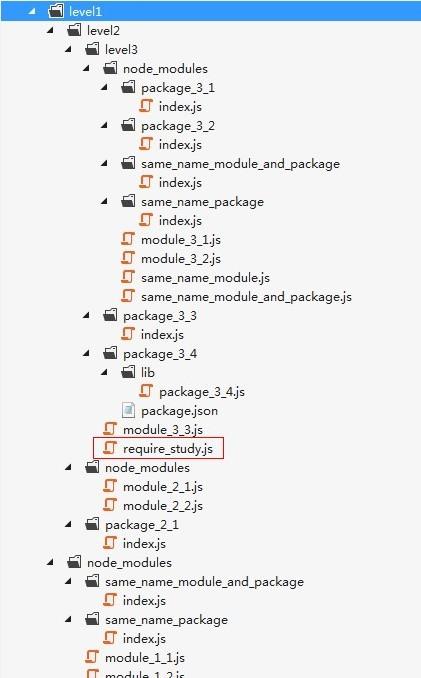Viewport: 421px width, 678px height.
Task: Collapse the package_3_3 folder
Action: pyautogui.click(x=86, y=315)
